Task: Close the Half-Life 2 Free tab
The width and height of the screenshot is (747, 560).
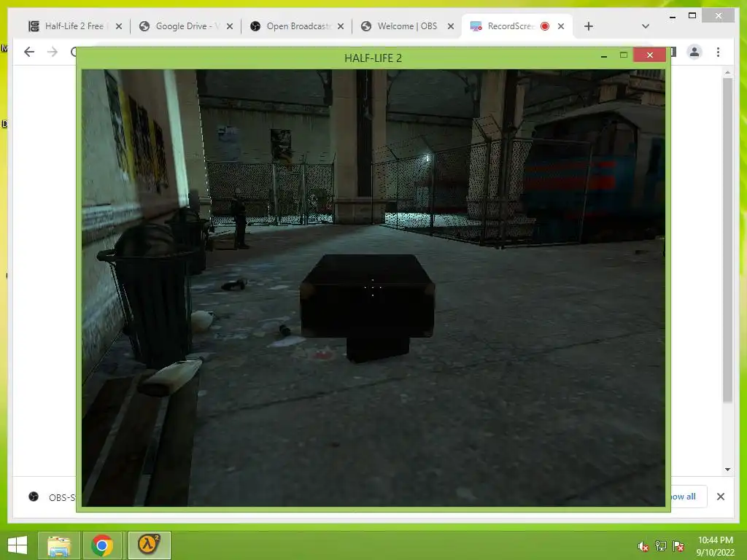Action: 119,27
